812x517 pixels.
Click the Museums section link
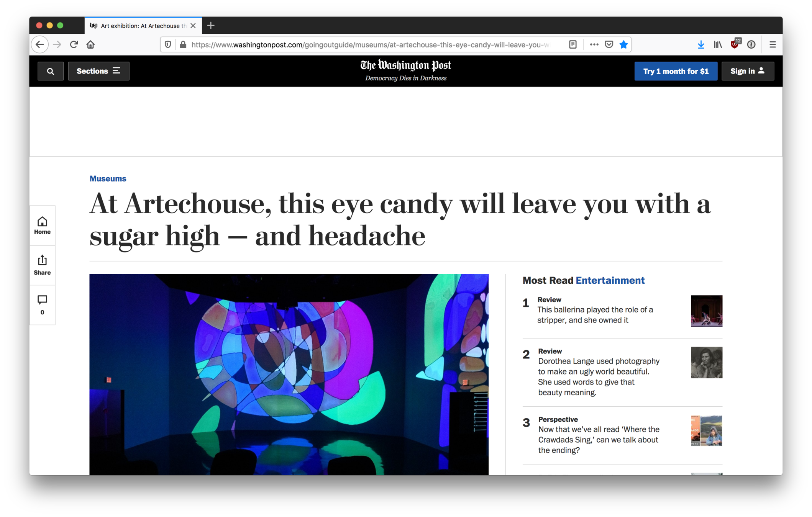pyautogui.click(x=108, y=179)
